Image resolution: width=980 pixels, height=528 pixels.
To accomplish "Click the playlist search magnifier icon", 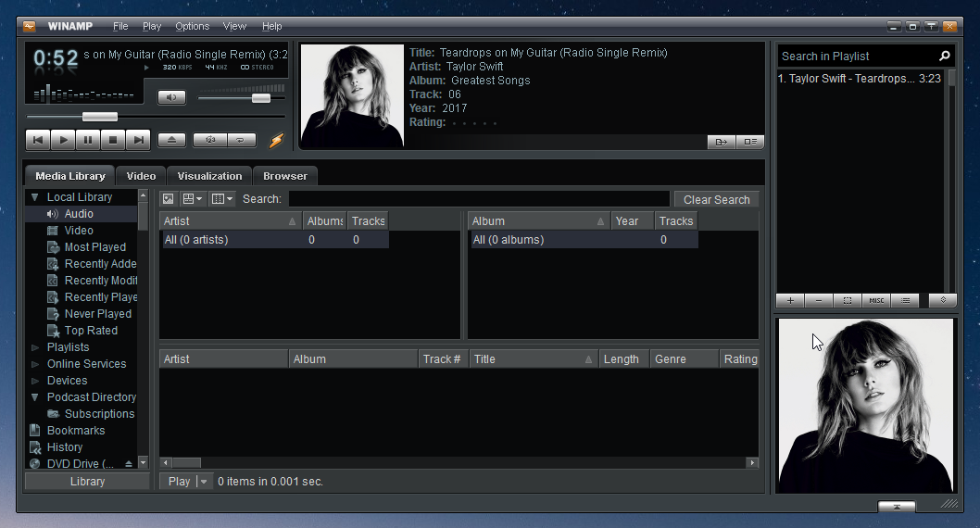I will tap(945, 57).
